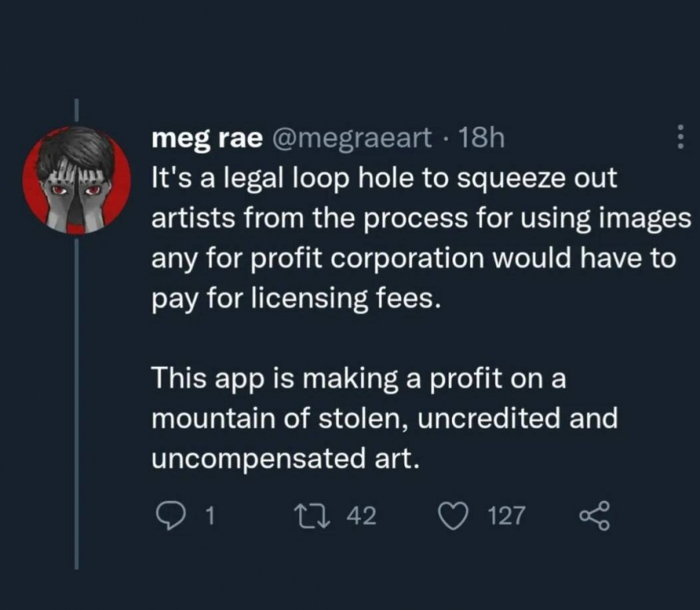The width and height of the screenshot is (700, 610).
Task: Click the retweet count "42"
Action: 362,515
